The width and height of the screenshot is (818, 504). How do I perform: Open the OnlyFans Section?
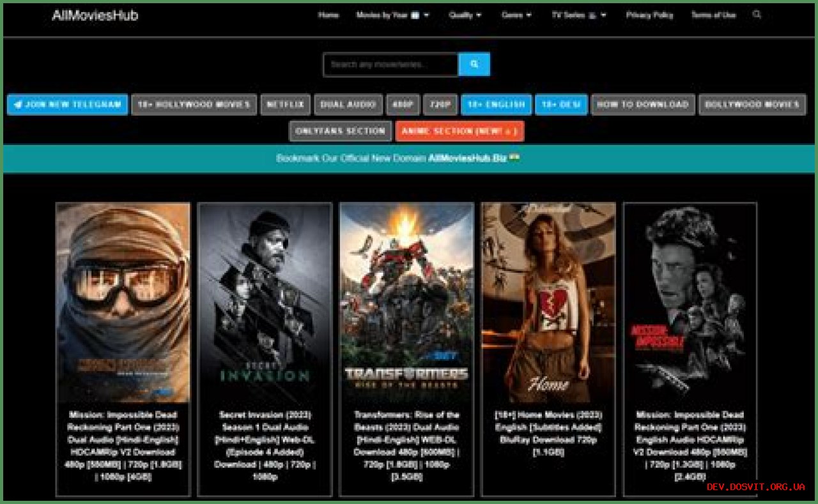(342, 131)
